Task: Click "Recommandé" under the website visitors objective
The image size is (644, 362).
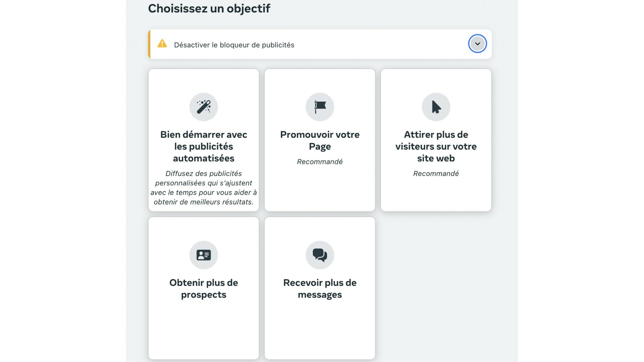Action: click(436, 174)
